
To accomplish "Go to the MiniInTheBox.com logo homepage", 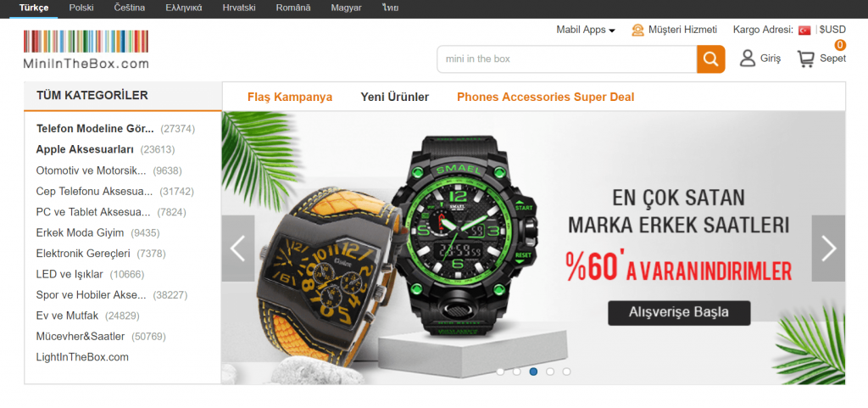I will click(x=86, y=49).
